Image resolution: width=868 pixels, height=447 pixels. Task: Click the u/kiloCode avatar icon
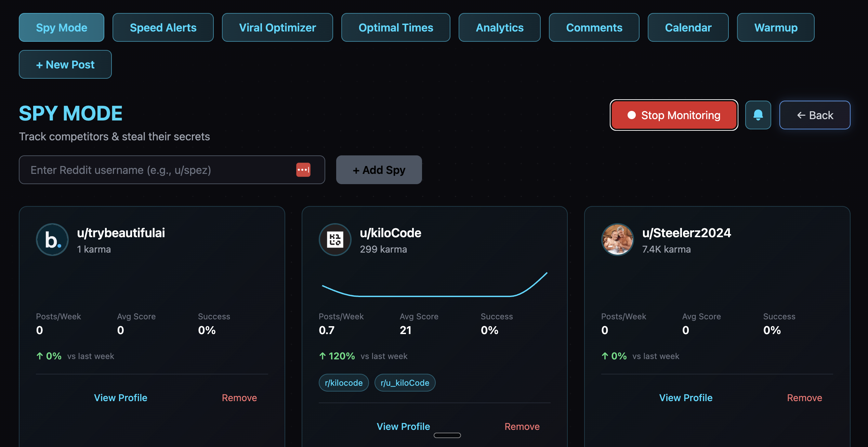click(335, 239)
